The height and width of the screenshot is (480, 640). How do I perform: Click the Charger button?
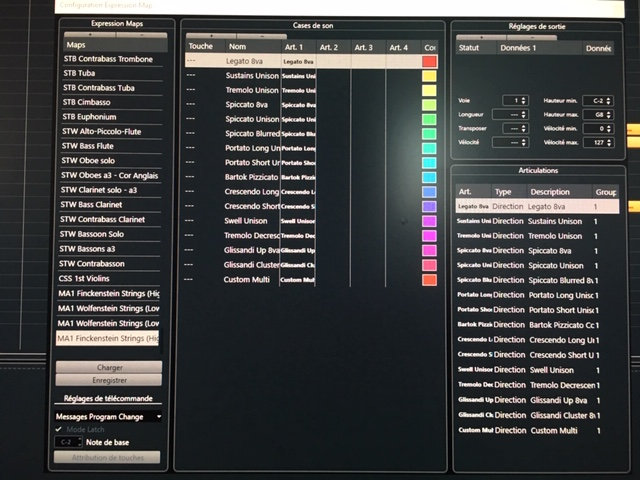(109, 367)
